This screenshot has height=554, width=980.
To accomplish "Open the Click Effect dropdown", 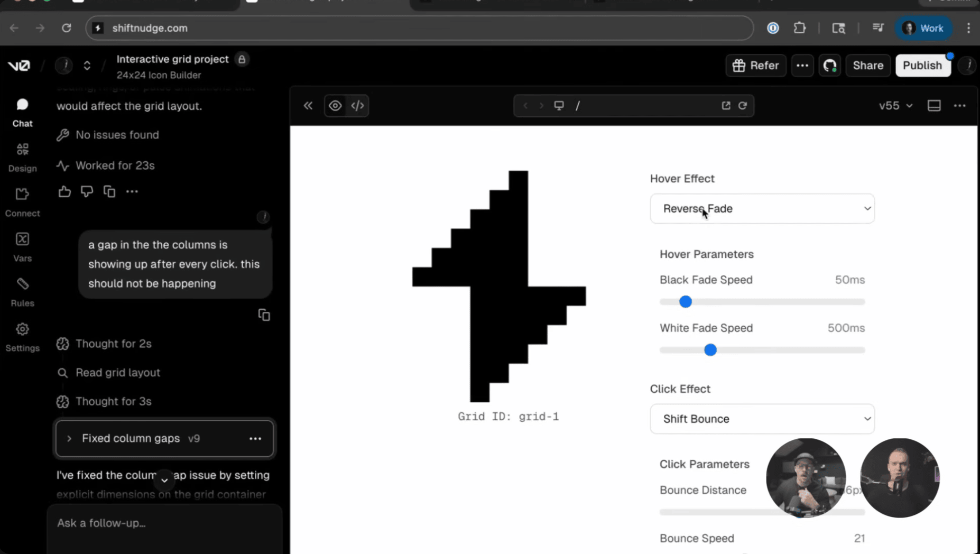I will tap(762, 419).
